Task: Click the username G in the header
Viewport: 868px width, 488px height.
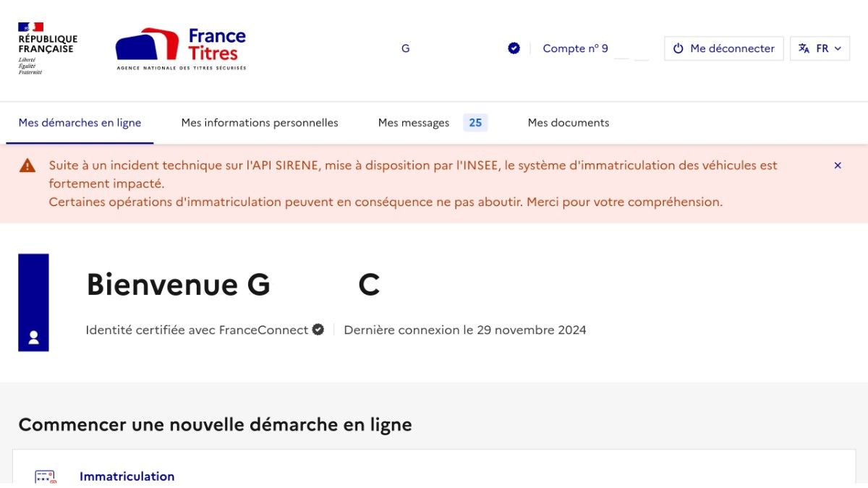Action: (x=405, y=48)
